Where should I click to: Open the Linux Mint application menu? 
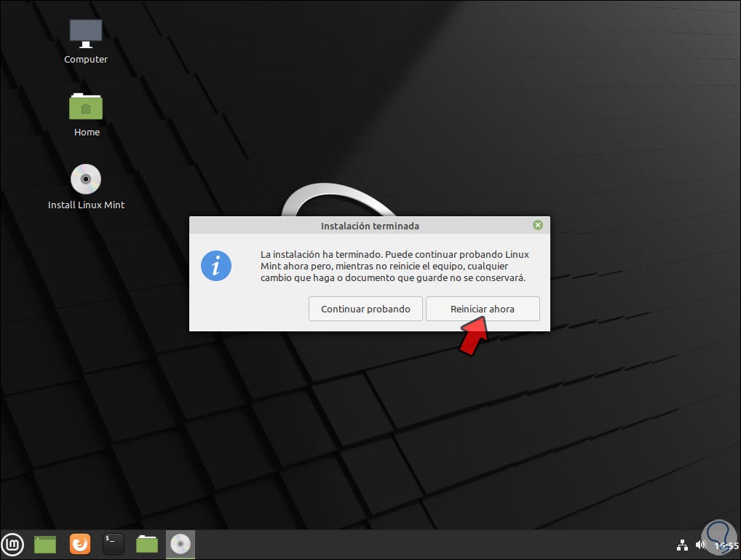12,544
